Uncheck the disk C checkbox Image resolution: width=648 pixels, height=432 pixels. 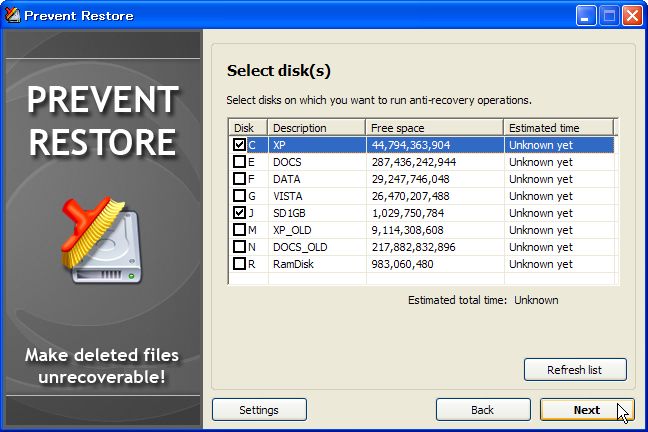tap(239, 145)
